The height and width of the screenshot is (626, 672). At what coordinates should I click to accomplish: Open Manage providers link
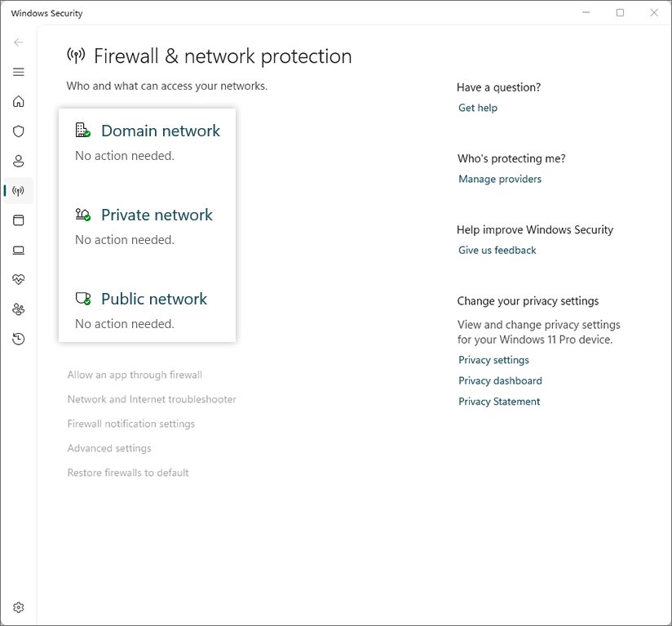(x=500, y=179)
